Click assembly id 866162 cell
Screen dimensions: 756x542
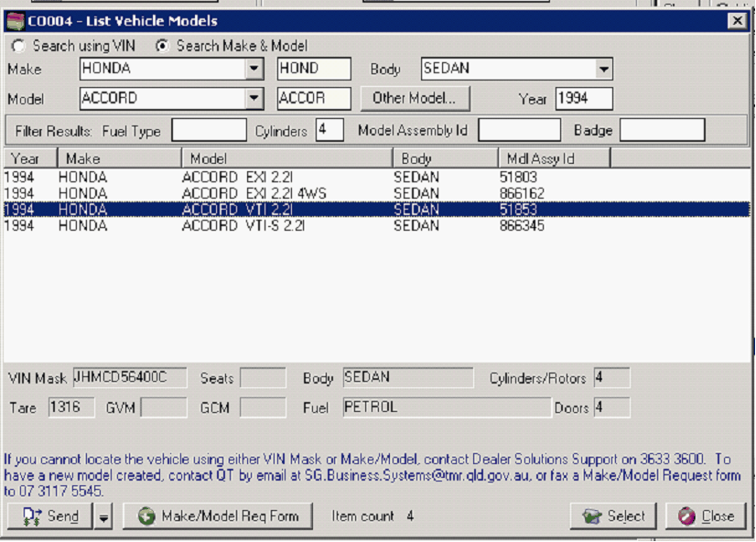tap(522, 193)
